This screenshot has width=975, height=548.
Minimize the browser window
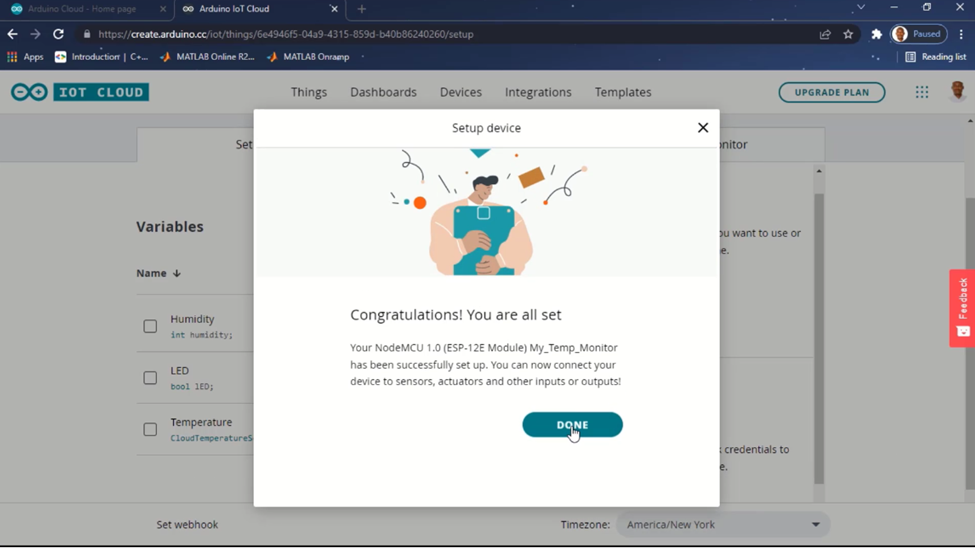[894, 7]
